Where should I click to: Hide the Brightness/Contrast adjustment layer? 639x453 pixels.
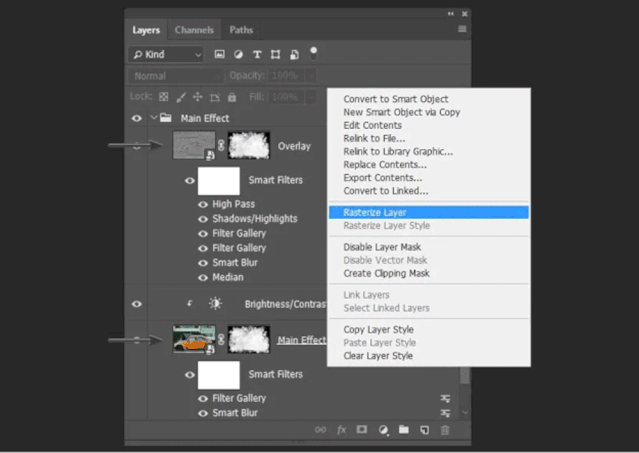pyautogui.click(x=137, y=304)
